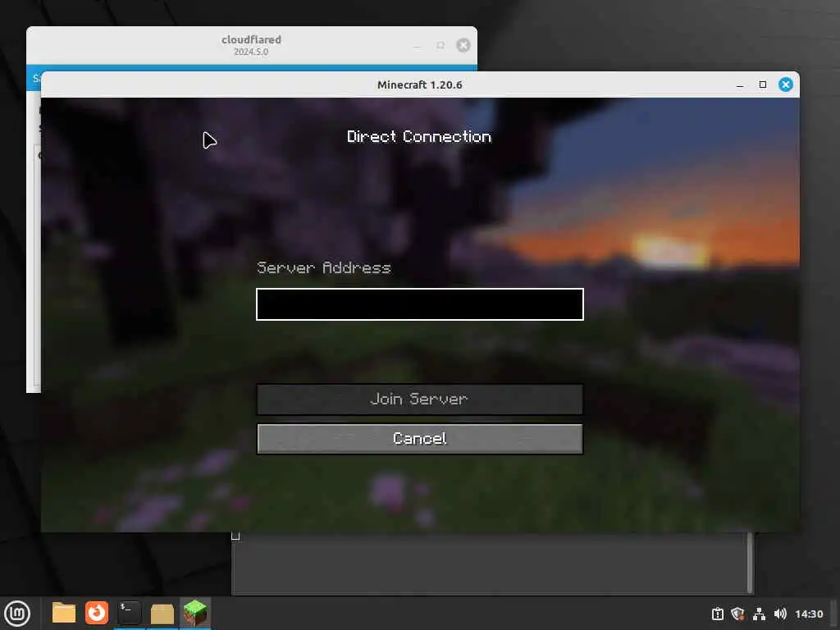Click the scrollbar in the dark bottom panel
Screen dimensions: 840x630
click(750, 561)
